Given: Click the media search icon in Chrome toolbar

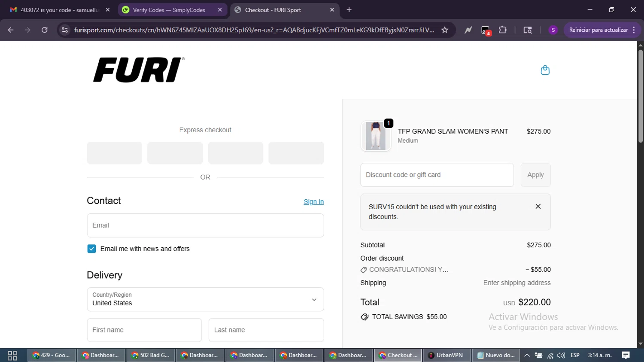Looking at the screenshot, I should [x=528, y=30].
